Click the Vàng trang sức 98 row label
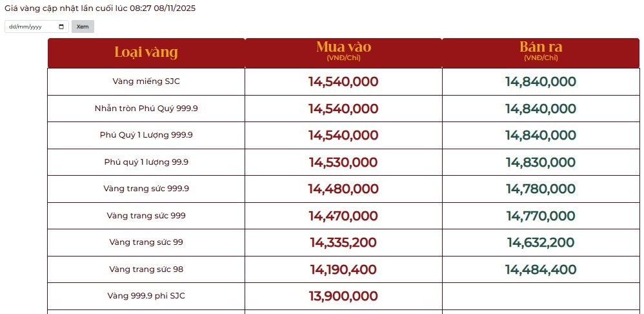The width and height of the screenshot is (644, 314). [146, 269]
